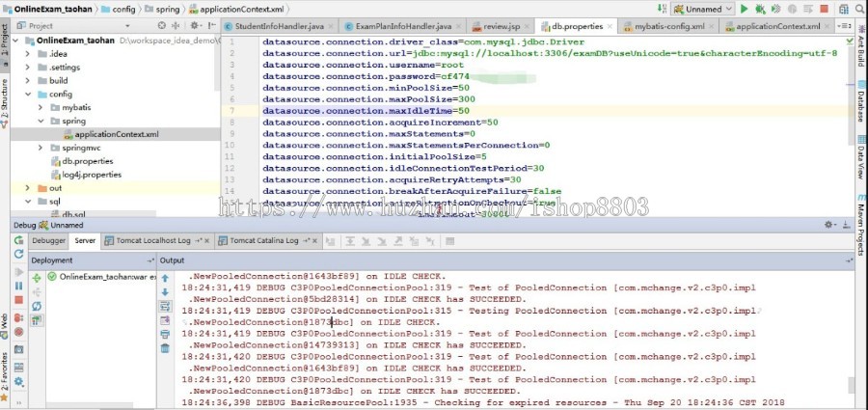Open Project panel gear settings
Screen dimensions: 868x410
pos(195,25)
